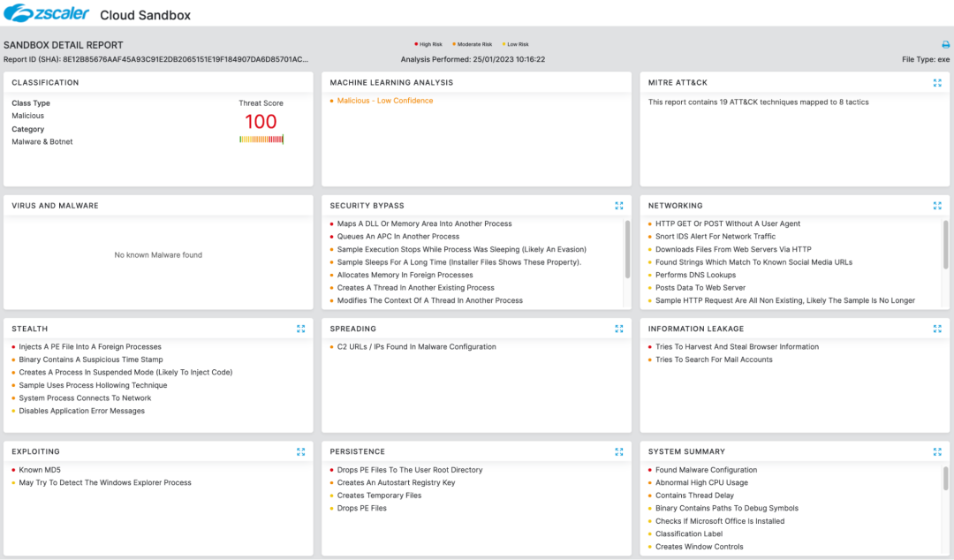The width and height of the screenshot is (954, 560).
Task: Click the System Summary panel scrollbar
Action: click(946, 479)
